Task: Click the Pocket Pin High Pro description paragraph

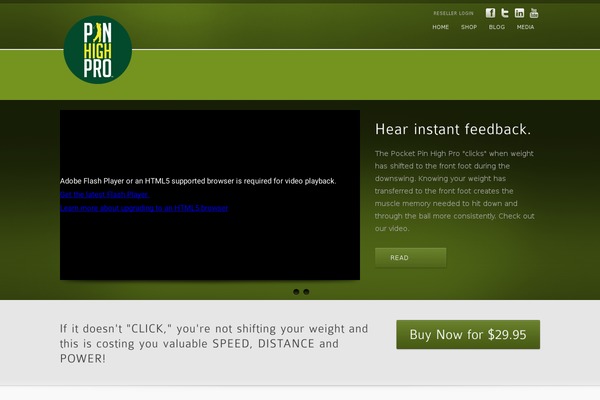Action: click(x=455, y=191)
